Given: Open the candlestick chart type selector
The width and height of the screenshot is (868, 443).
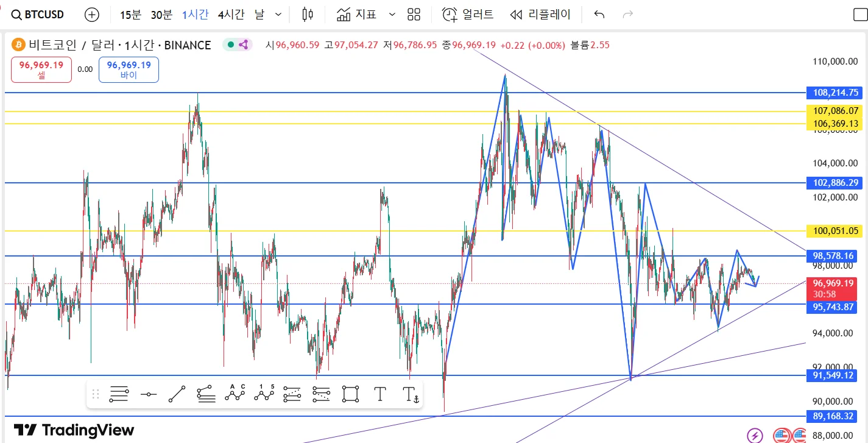Looking at the screenshot, I should click(308, 15).
